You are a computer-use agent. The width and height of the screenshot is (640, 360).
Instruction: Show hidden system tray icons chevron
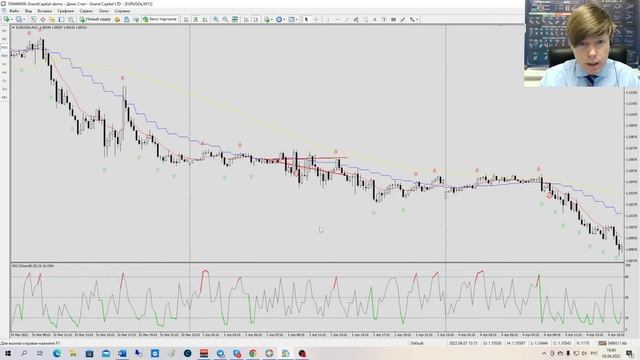click(x=544, y=353)
